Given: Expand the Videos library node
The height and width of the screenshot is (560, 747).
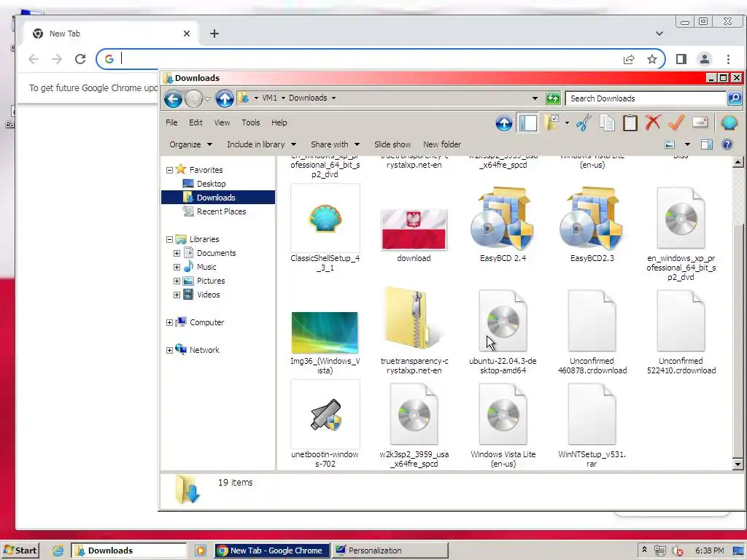Looking at the screenshot, I should 177,295.
